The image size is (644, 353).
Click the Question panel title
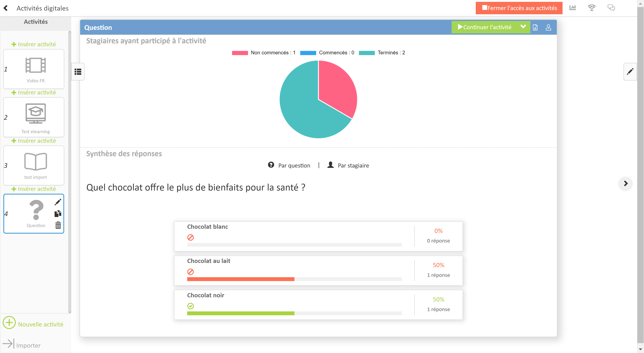98,28
